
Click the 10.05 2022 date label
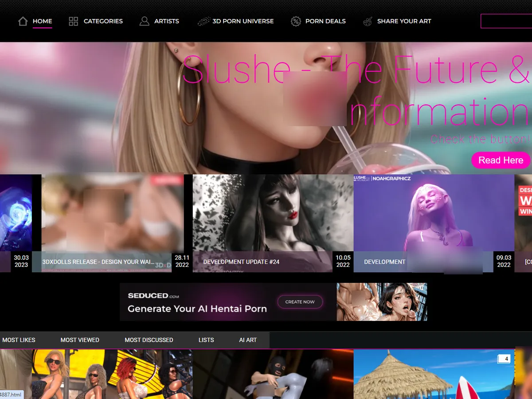pos(343,262)
